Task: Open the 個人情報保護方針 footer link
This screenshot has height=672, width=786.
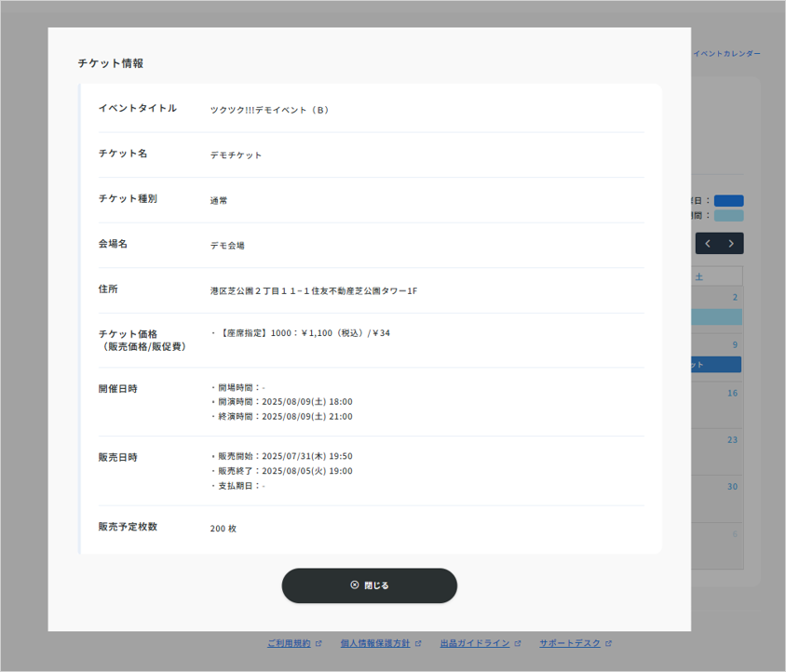Action: click(x=374, y=643)
